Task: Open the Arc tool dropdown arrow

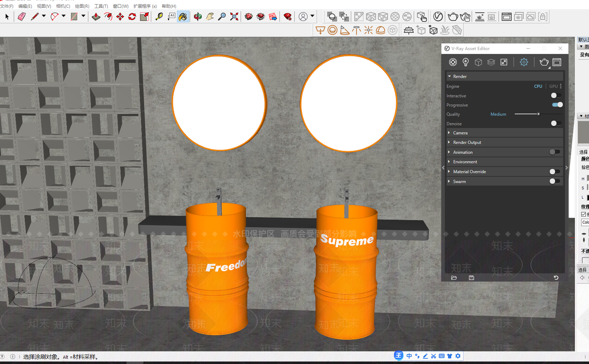Action: [x=64, y=16]
